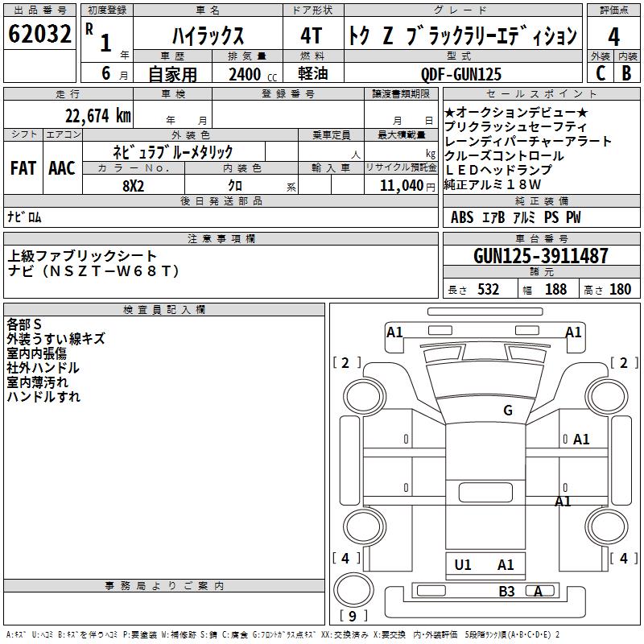Click PW in genuine equipment list
Viewport: 644px width, 644px height.
[573, 217]
